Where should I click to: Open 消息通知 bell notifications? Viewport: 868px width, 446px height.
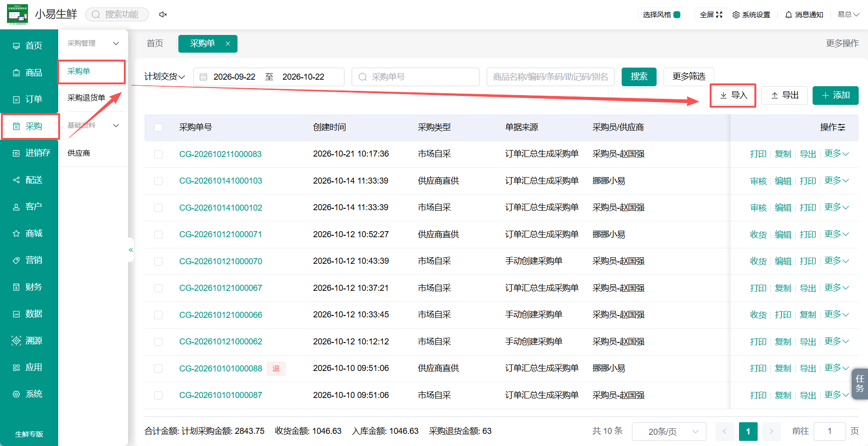click(804, 15)
